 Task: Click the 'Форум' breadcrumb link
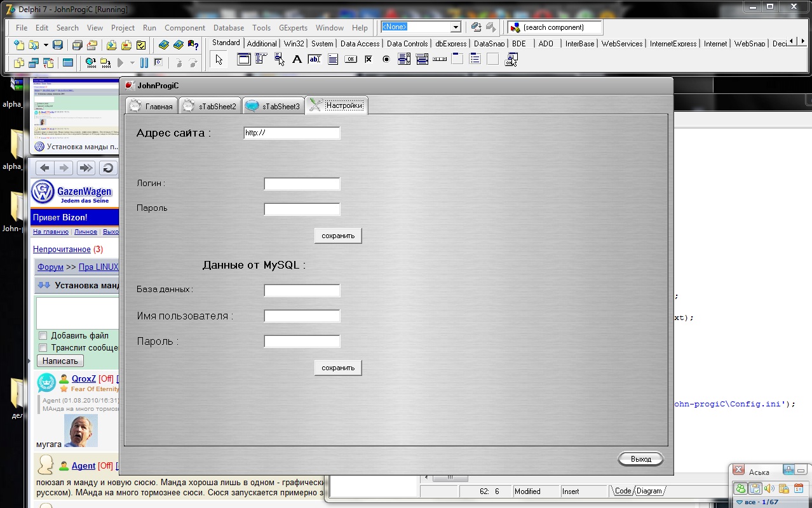tap(50, 267)
